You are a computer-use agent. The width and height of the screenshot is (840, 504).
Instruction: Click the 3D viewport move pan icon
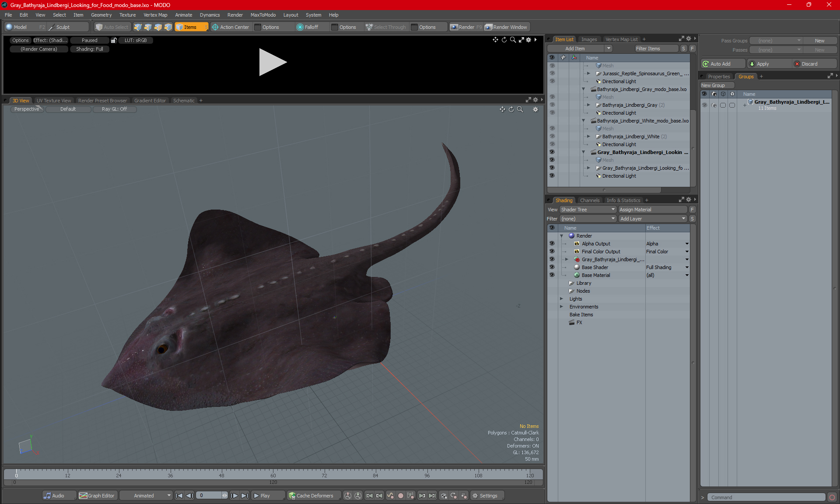coord(502,109)
